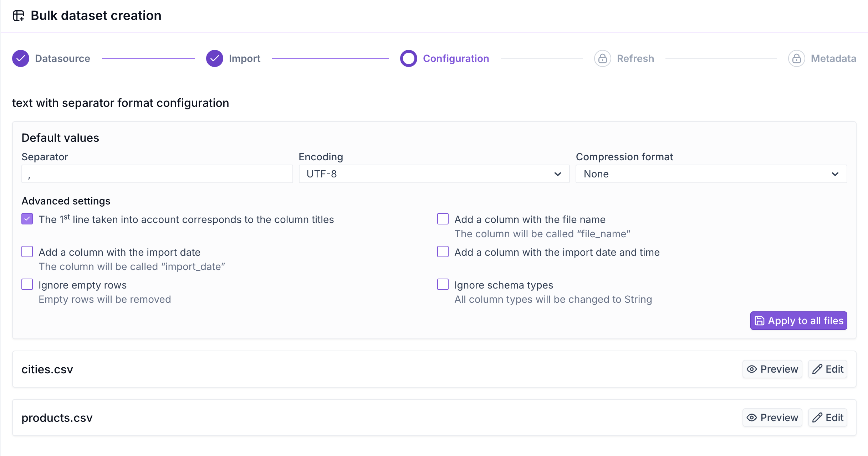Viewport: 868px width, 456px height.
Task: Click 'All column types will be changed to String'
Action: pyautogui.click(x=553, y=299)
